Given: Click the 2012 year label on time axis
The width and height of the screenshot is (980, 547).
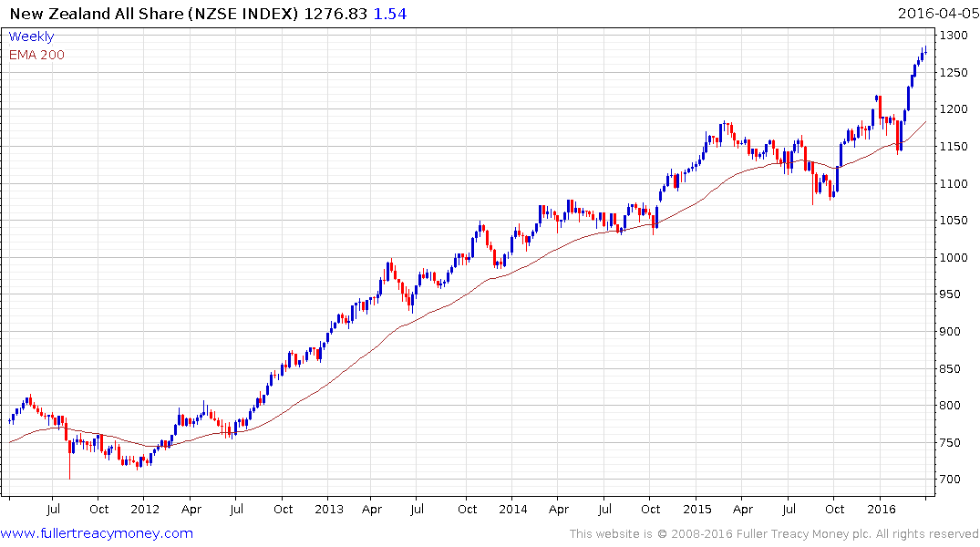Looking at the screenshot, I should point(145,510).
